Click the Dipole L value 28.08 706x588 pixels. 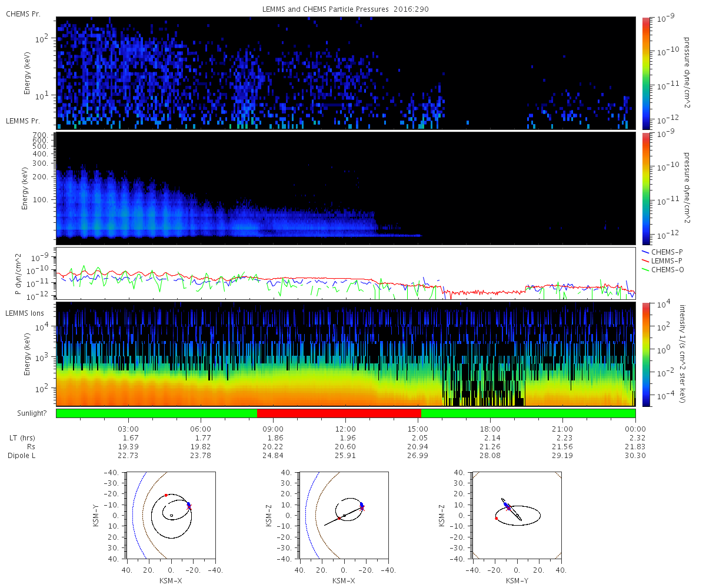[491, 455]
